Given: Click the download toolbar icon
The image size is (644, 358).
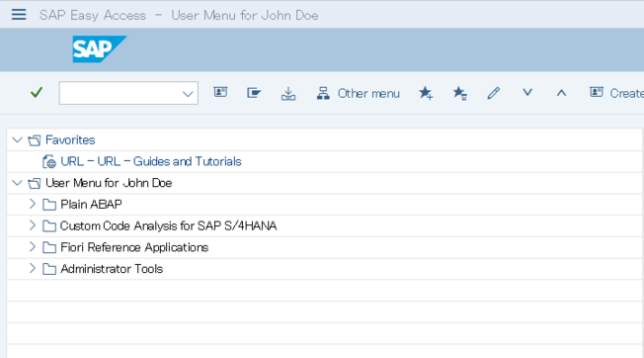Looking at the screenshot, I should [x=288, y=93].
